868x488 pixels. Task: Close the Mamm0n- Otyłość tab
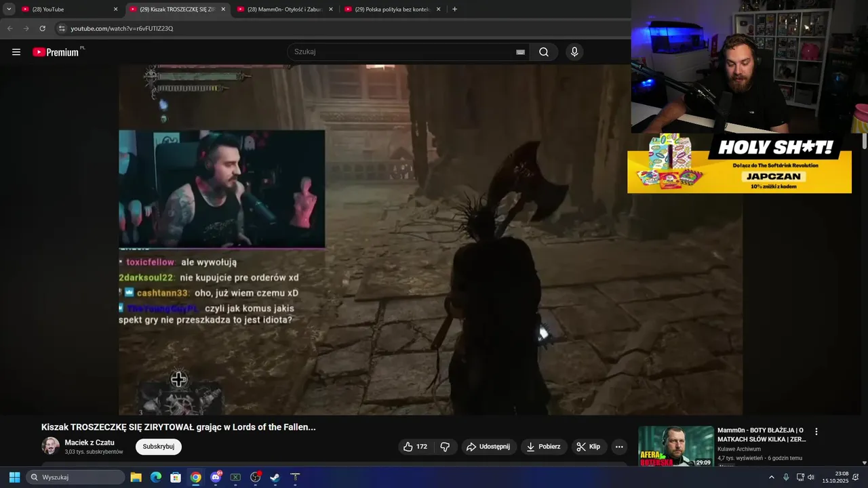point(331,9)
